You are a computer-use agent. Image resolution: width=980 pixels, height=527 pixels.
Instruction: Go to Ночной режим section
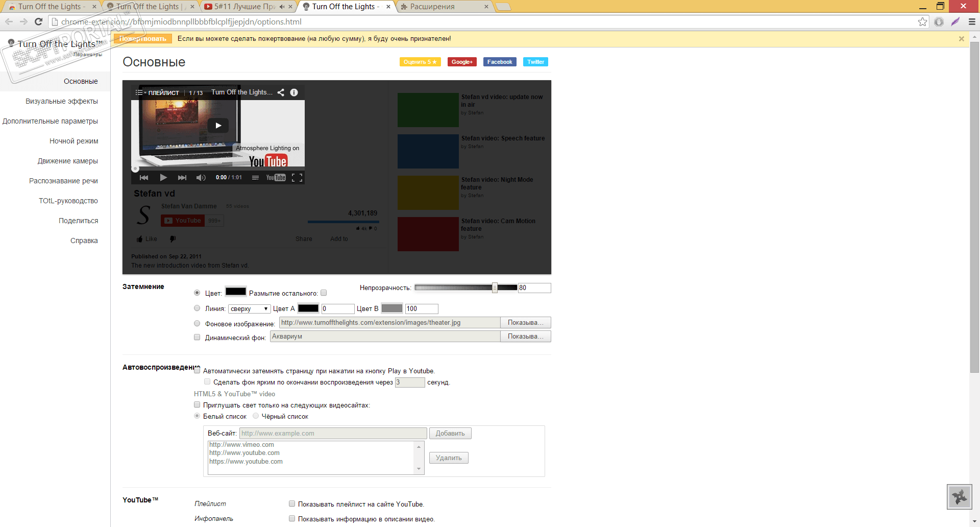click(x=74, y=141)
